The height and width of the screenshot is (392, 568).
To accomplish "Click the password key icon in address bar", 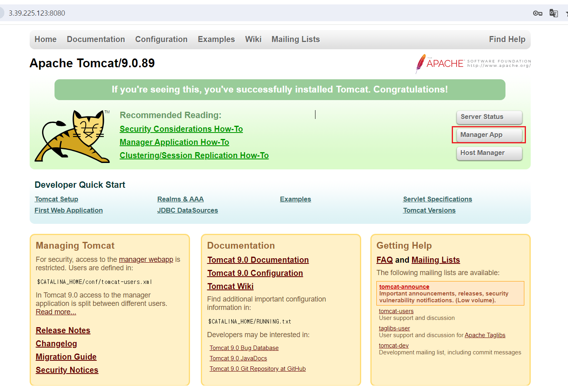I will pyautogui.click(x=538, y=13).
